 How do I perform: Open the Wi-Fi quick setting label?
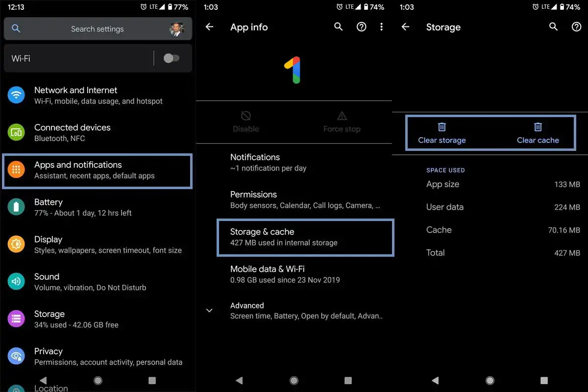(21, 58)
